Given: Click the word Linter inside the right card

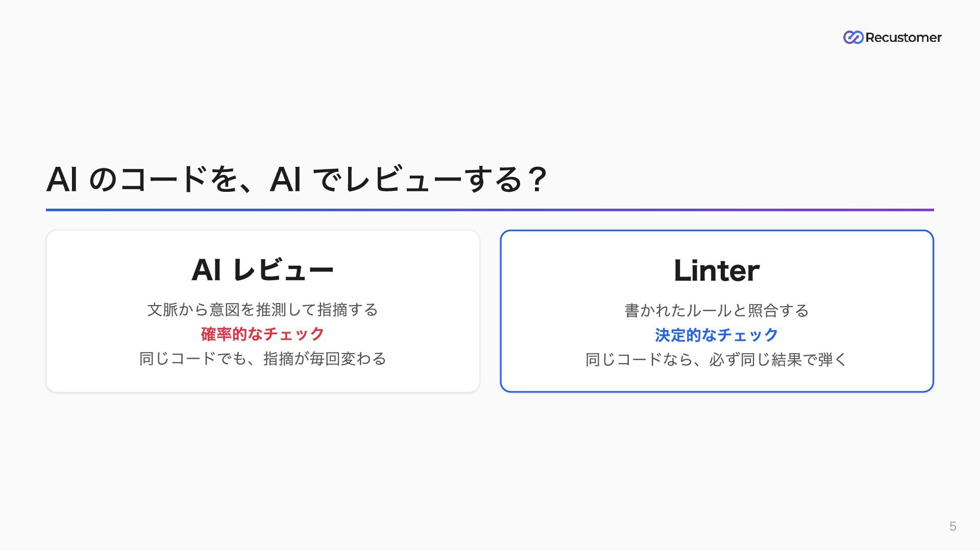Looking at the screenshot, I should (717, 270).
